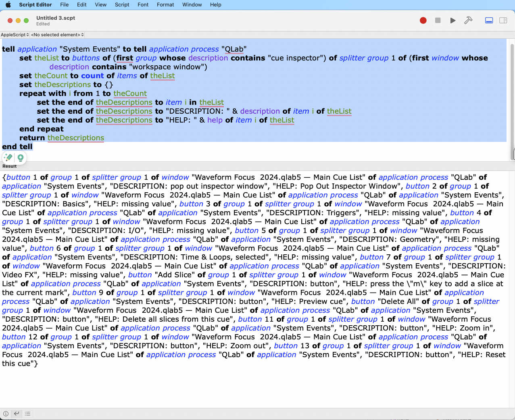The width and height of the screenshot is (515, 420).
Task: Toggle the bottom accessory pane view
Action: tap(489, 20)
